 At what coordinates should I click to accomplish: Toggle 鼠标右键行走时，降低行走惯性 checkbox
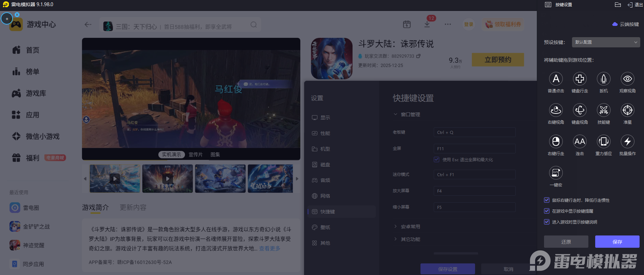point(547,200)
